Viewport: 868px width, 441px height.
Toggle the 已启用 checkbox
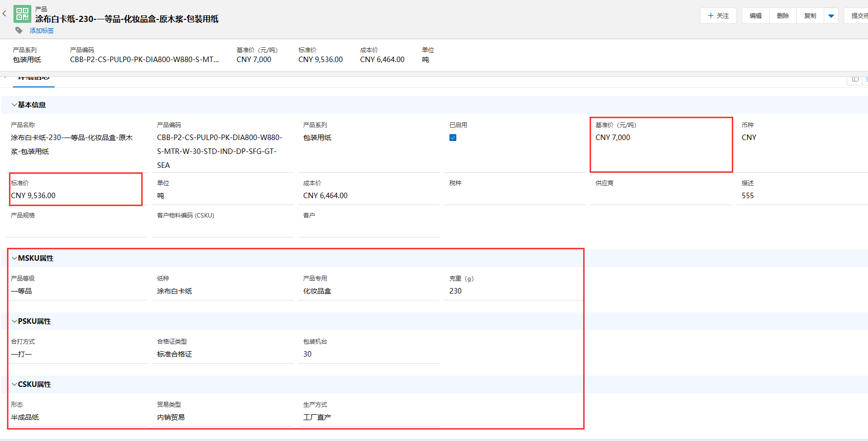(x=453, y=138)
